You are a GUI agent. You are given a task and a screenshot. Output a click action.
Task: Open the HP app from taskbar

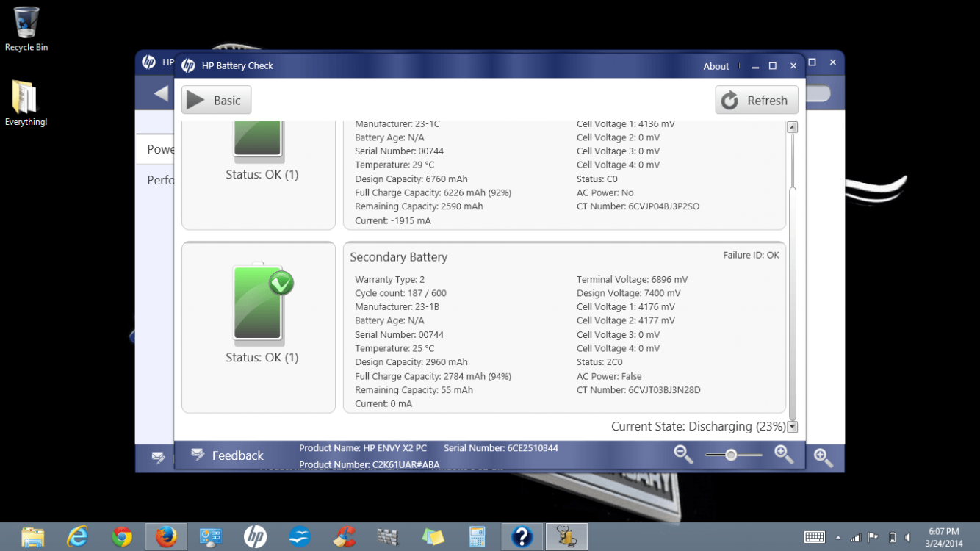[255, 537]
